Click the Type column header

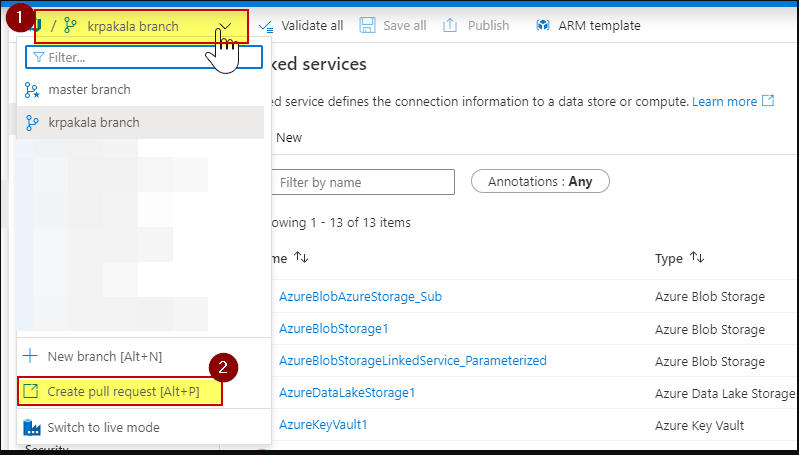[x=669, y=258]
